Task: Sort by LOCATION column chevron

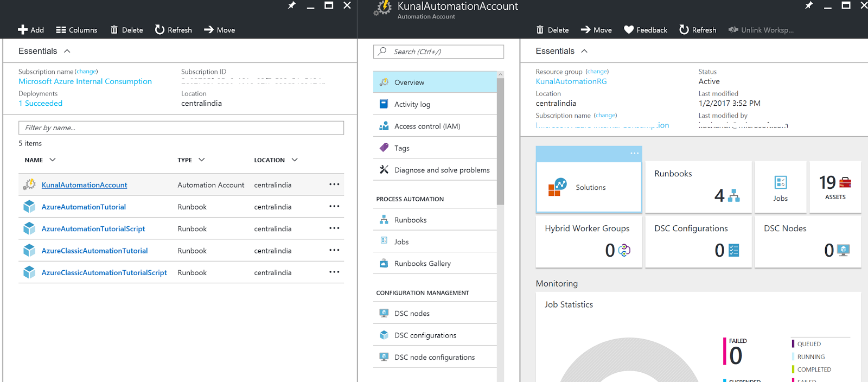Action: click(295, 160)
